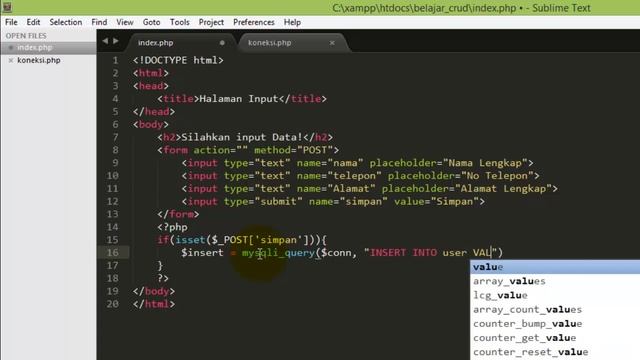Viewport: 640px width, 360px height.
Task: Close koneksi.php from the sidebar x icon
Action: pyautogui.click(x=11, y=60)
